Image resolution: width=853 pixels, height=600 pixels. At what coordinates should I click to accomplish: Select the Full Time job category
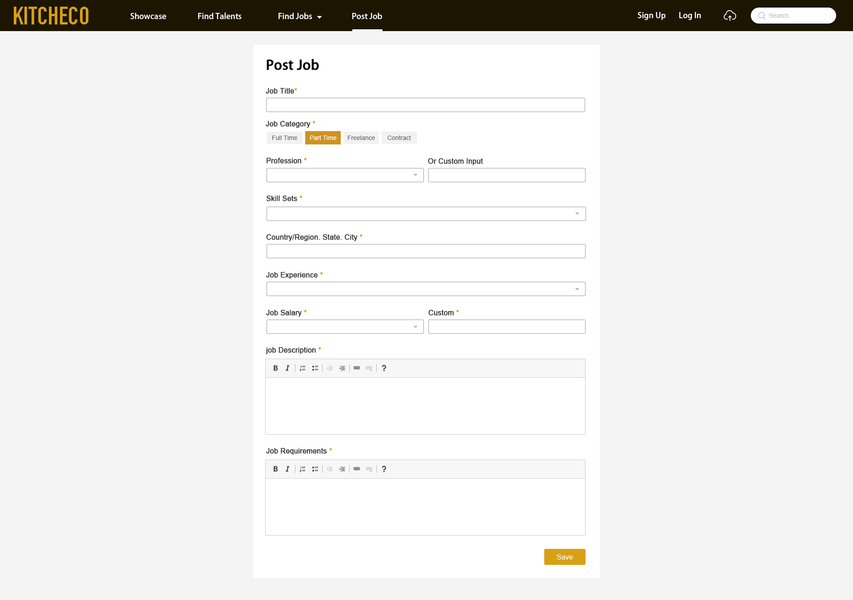click(x=284, y=138)
